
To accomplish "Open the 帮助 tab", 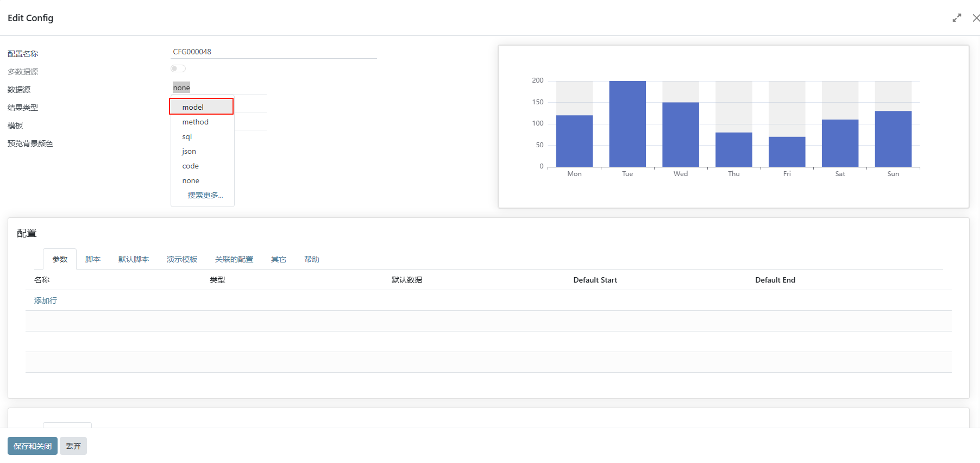I will tap(312, 259).
